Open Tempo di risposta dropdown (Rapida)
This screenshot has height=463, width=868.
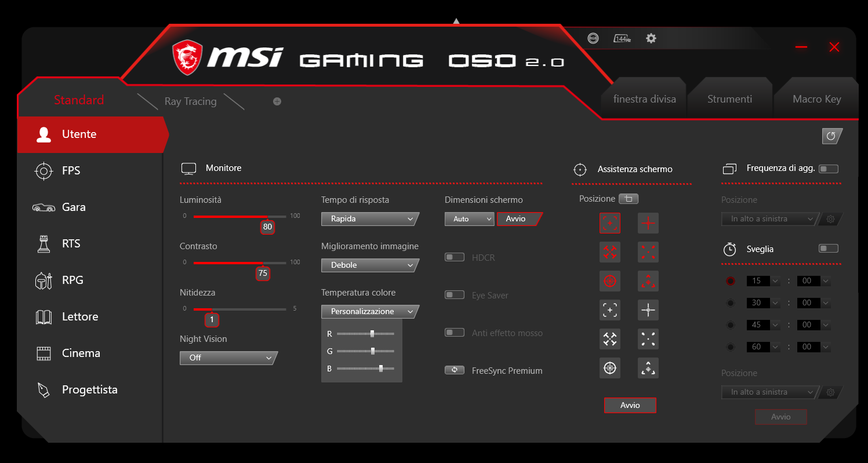click(x=370, y=219)
